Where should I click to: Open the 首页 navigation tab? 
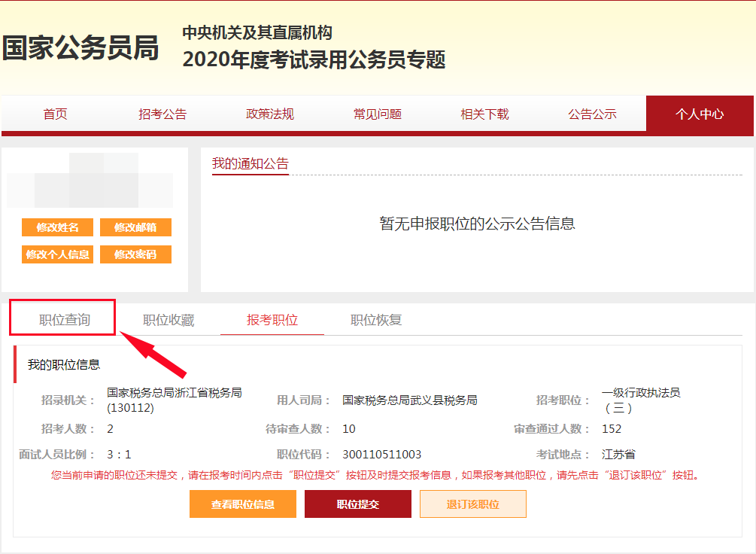click(x=56, y=114)
